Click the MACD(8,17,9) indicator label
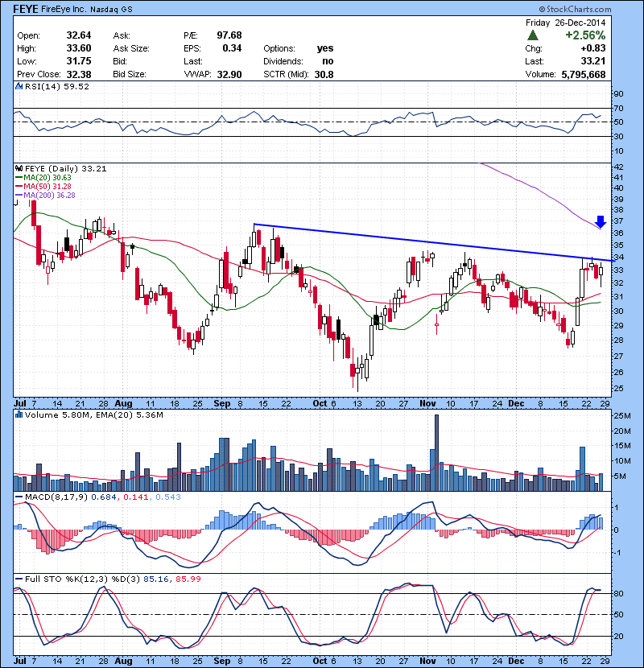The width and height of the screenshot is (644, 668). (x=56, y=497)
